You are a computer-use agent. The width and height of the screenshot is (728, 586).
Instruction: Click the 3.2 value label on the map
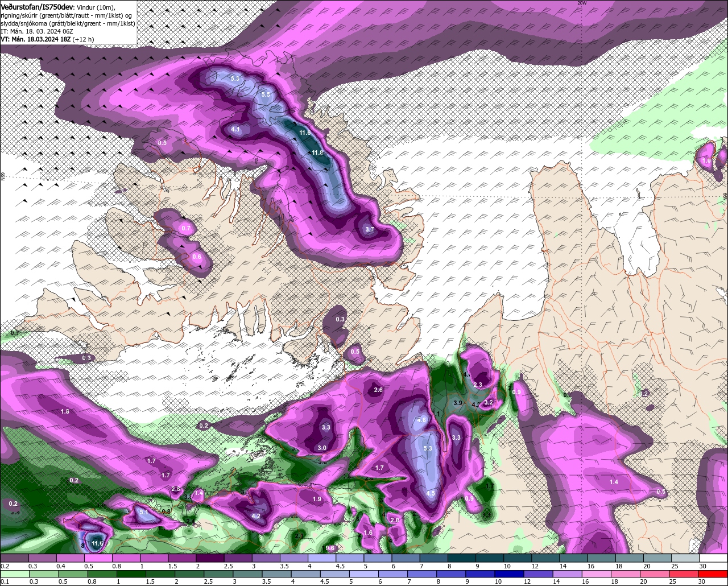(x=489, y=402)
